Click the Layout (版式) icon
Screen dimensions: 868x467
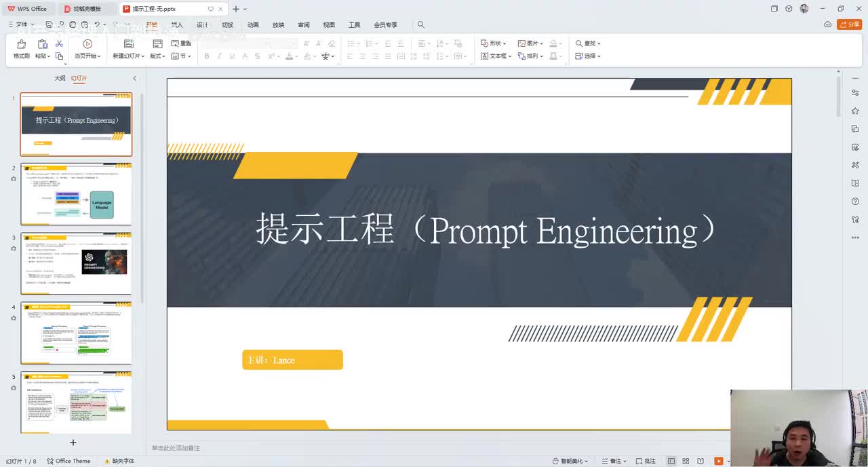pos(157,44)
